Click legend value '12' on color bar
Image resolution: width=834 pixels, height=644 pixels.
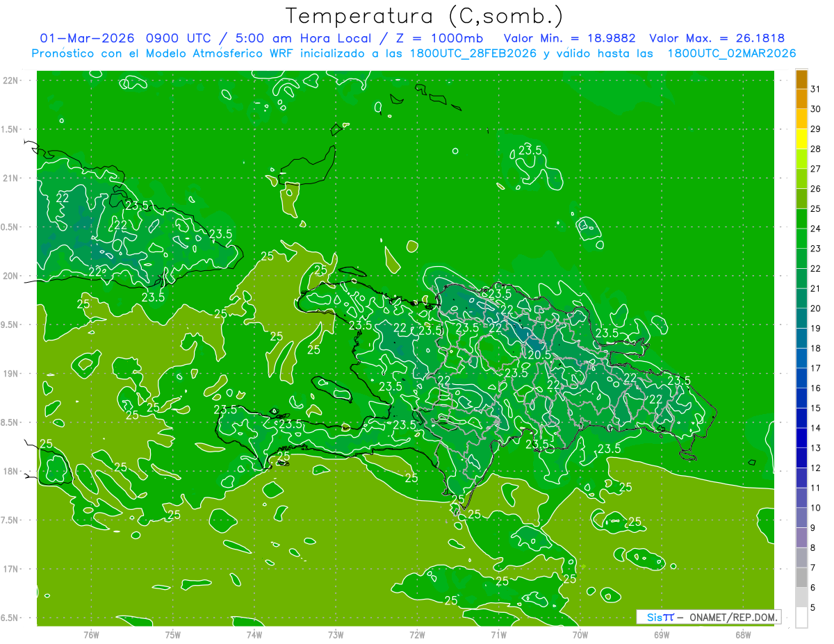pos(816,468)
